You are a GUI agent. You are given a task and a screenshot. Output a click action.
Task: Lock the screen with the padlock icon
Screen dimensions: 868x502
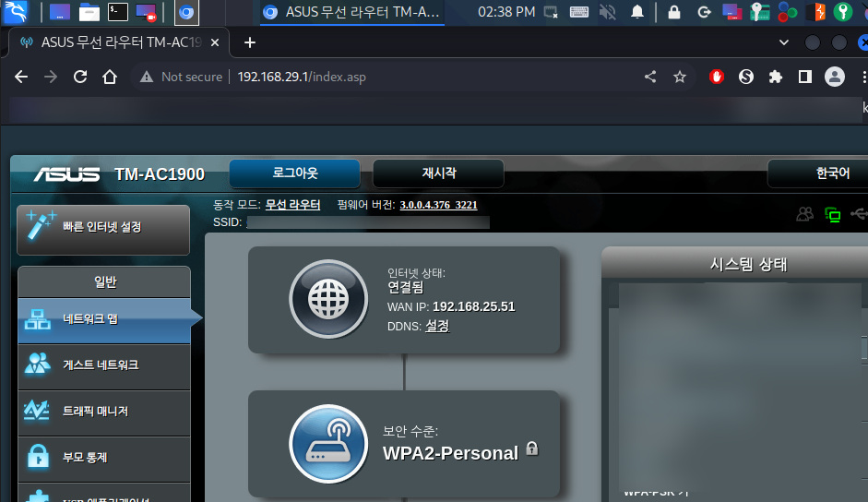pyautogui.click(x=674, y=12)
